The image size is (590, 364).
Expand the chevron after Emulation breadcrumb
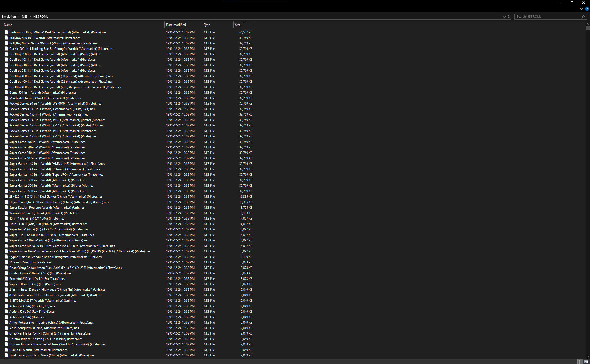19,17
